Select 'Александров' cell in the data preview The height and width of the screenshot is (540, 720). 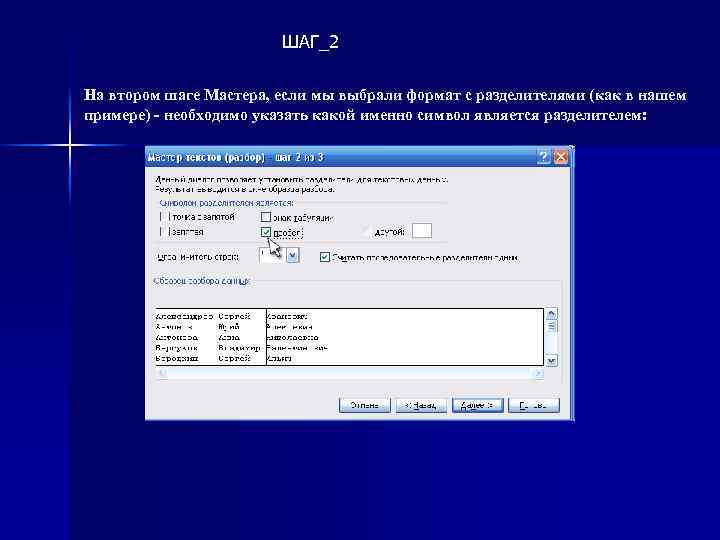click(x=185, y=317)
